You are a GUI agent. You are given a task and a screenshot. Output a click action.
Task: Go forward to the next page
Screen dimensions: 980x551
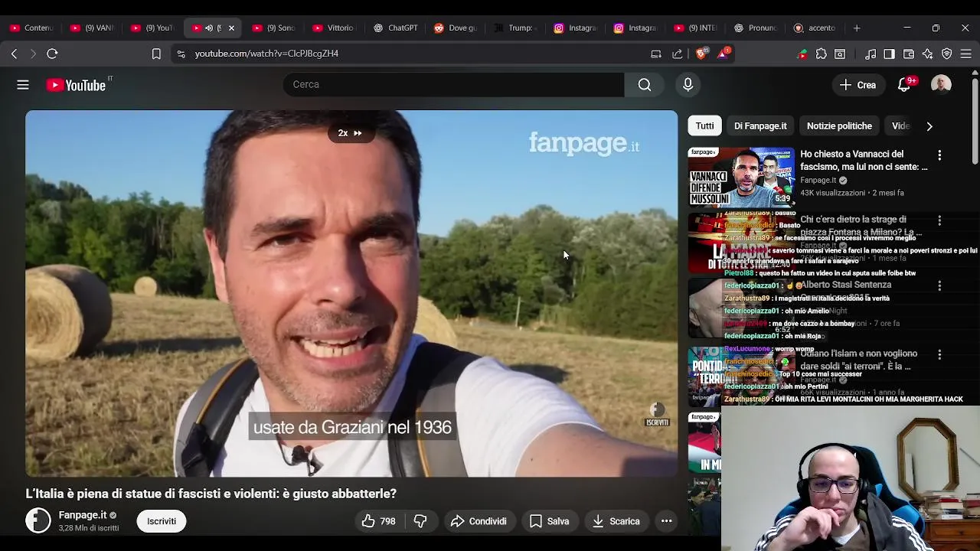coord(33,54)
